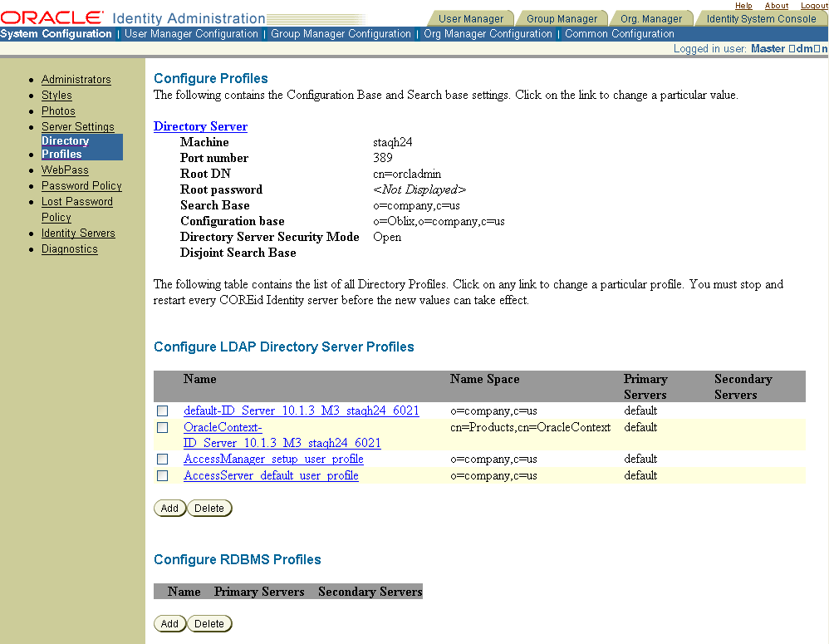Click Add under Configure RDBMS Profiles
829x644 pixels.
point(169,623)
